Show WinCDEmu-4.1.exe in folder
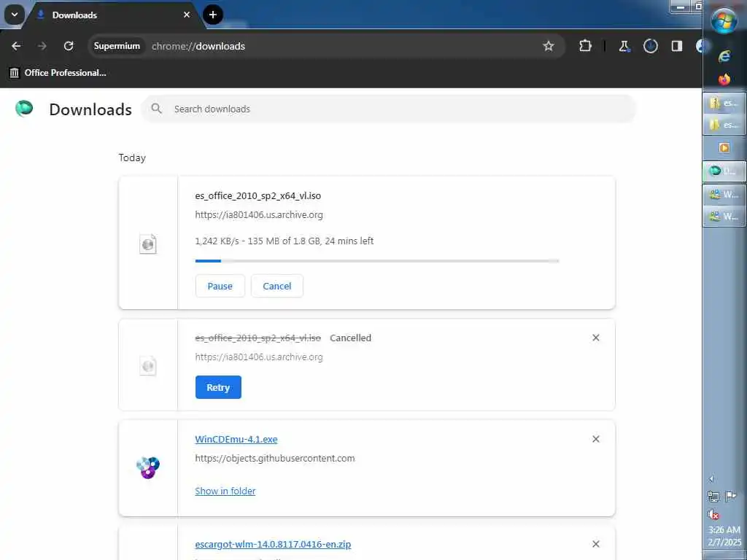The width and height of the screenshot is (747, 560). tap(225, 491)
